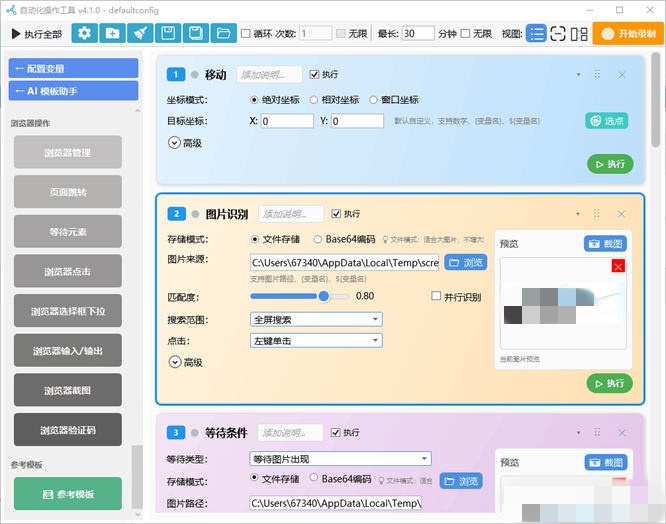666x524 pixels.
Task: Choose 浏览器管理 action
Action: (68, 152)
